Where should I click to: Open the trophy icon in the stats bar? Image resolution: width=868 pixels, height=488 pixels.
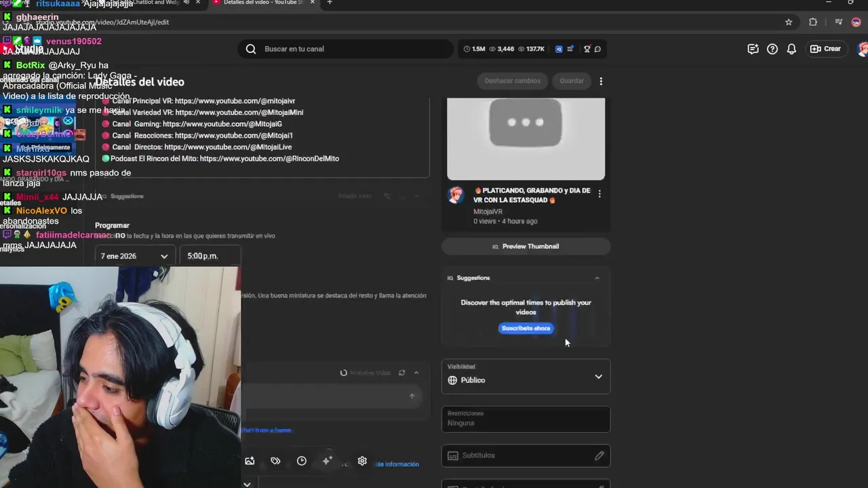(587, 49)
